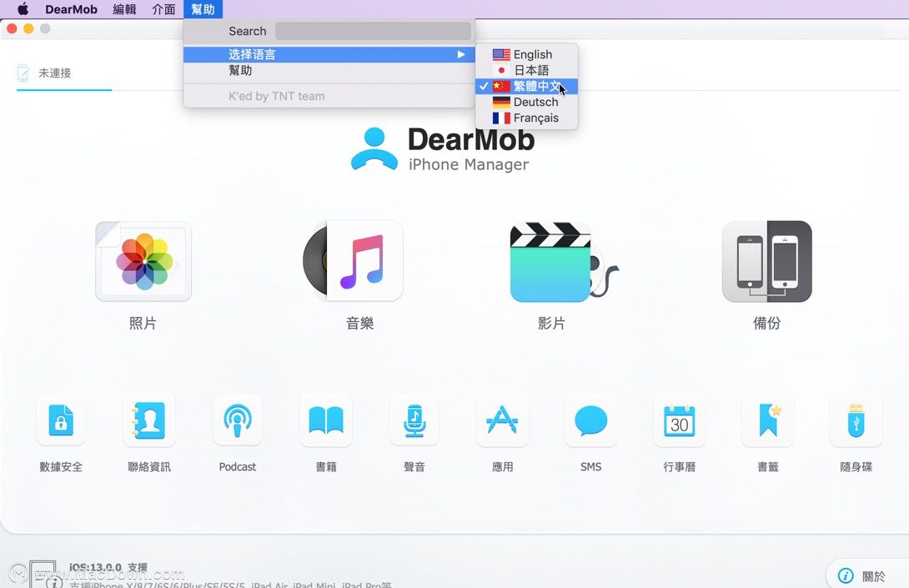The width and height of the screenshot is (909, 588).
Task: Open the 照片 photos icon
Action: [x=143, y=262]
